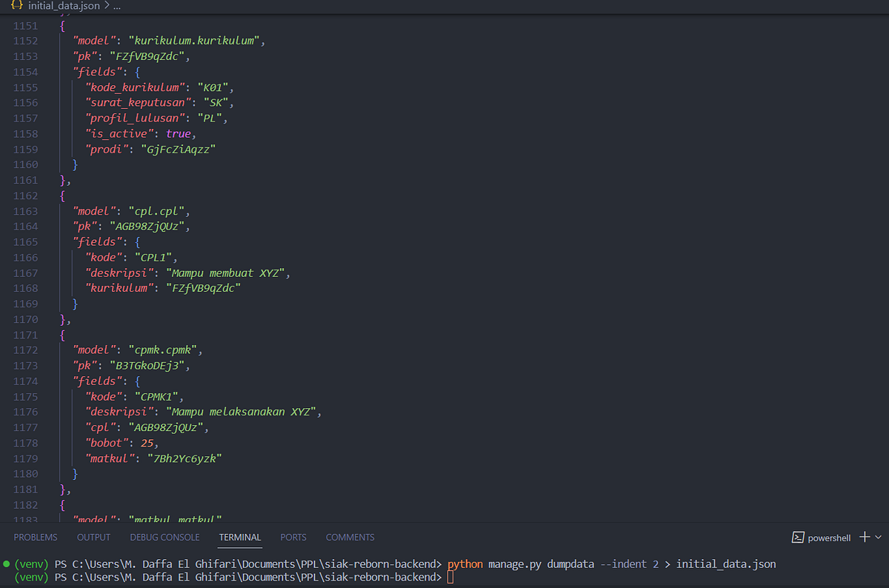Select the TERMINAL tab
The height and width of the screenshot is (588, 889).
(x=239, y=537)
